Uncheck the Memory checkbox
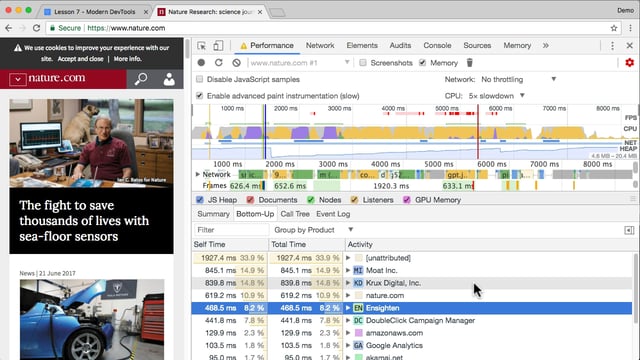This screenshot has width=640, height=360. tap(422, 63)
